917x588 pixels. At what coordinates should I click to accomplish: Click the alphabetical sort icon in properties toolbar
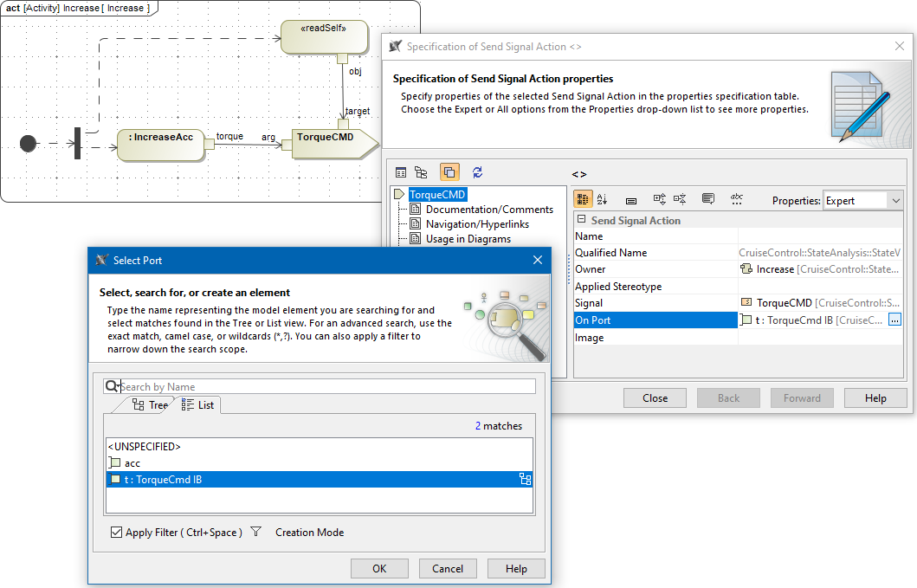603,199
